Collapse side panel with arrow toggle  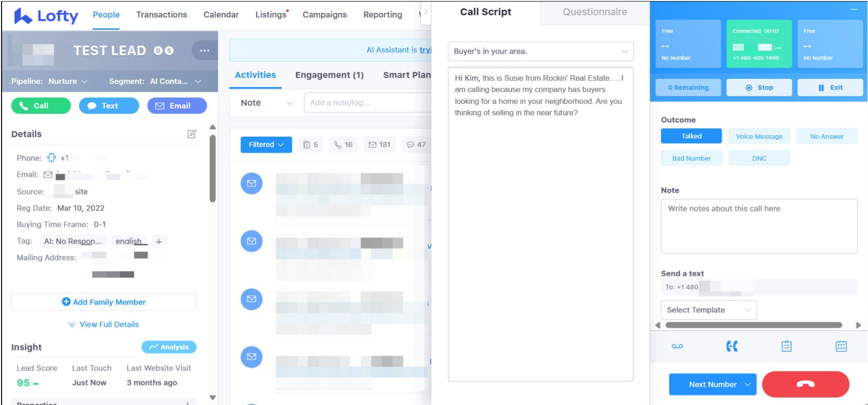coord(426,11)
